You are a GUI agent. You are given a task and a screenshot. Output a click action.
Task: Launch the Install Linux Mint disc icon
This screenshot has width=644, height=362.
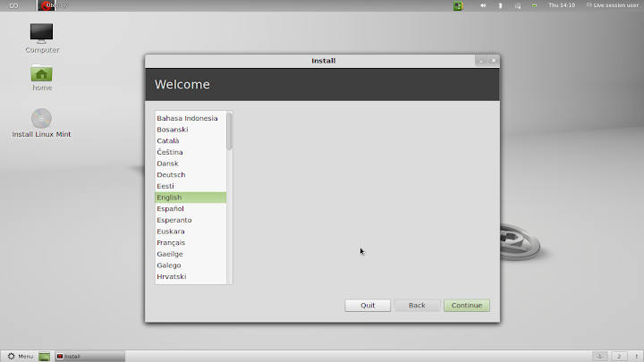[41, 119]
